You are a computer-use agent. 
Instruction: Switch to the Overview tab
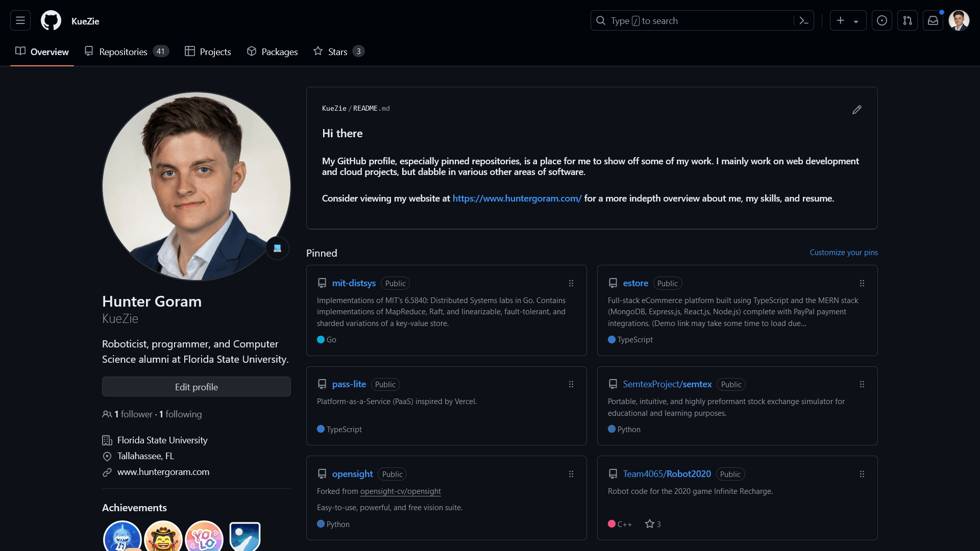(42, 52)
